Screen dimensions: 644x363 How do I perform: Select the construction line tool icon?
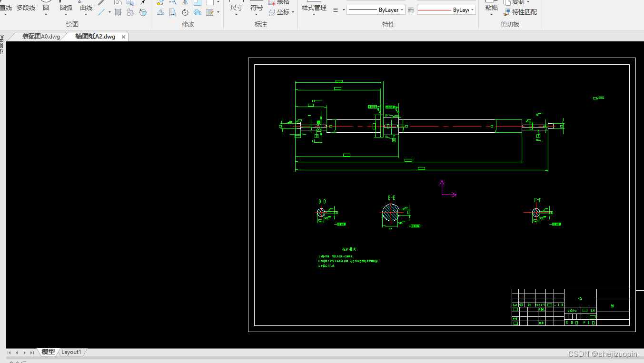coord(101,12)
